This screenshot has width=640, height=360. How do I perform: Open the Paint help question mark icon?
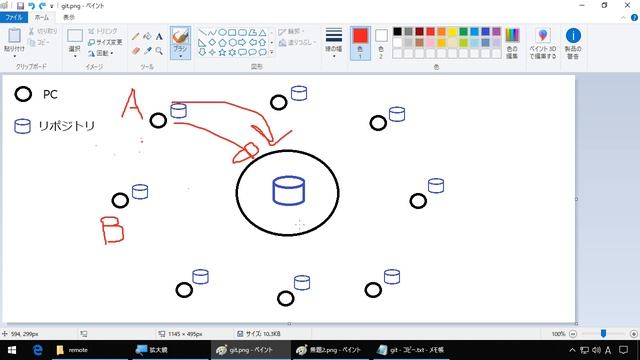point(634,17)
